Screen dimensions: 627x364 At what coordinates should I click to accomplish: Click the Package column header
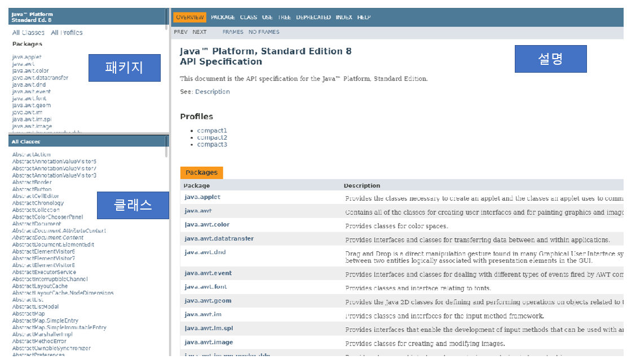tap(196, 186)
